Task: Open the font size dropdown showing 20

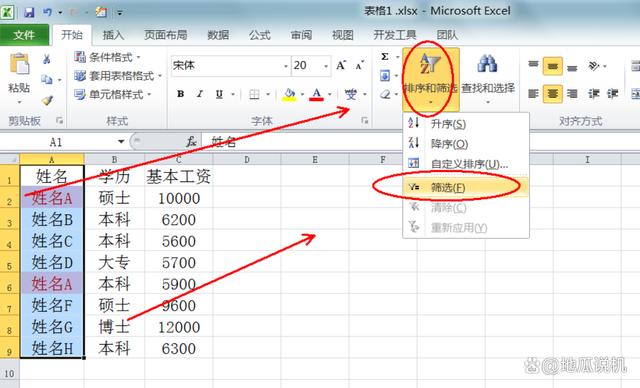Action: click(x=326, y=66)
